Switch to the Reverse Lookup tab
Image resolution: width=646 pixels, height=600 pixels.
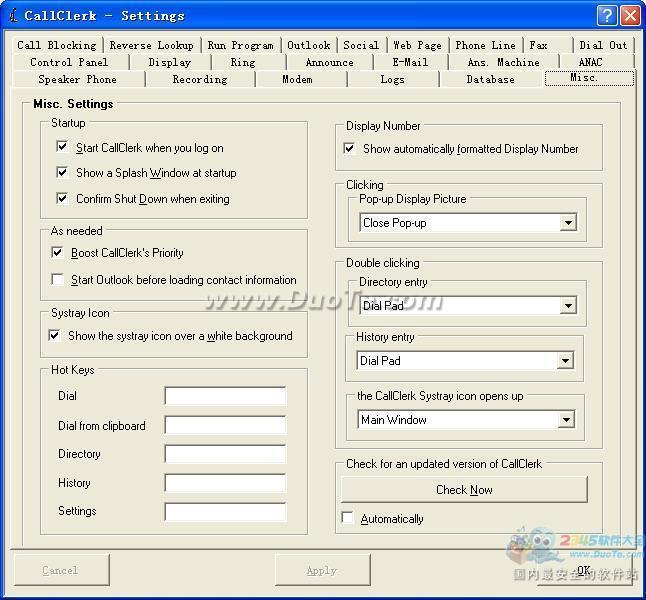click(x=151, y=45)
